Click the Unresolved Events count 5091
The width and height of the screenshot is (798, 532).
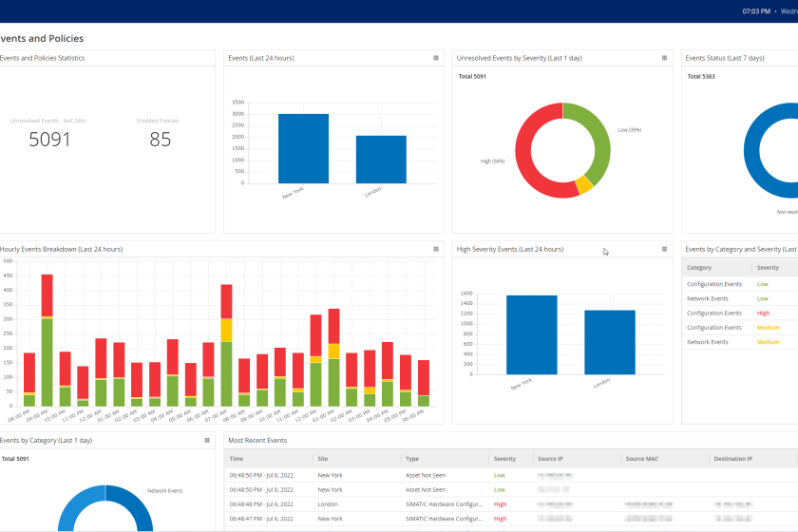point(49,140)
